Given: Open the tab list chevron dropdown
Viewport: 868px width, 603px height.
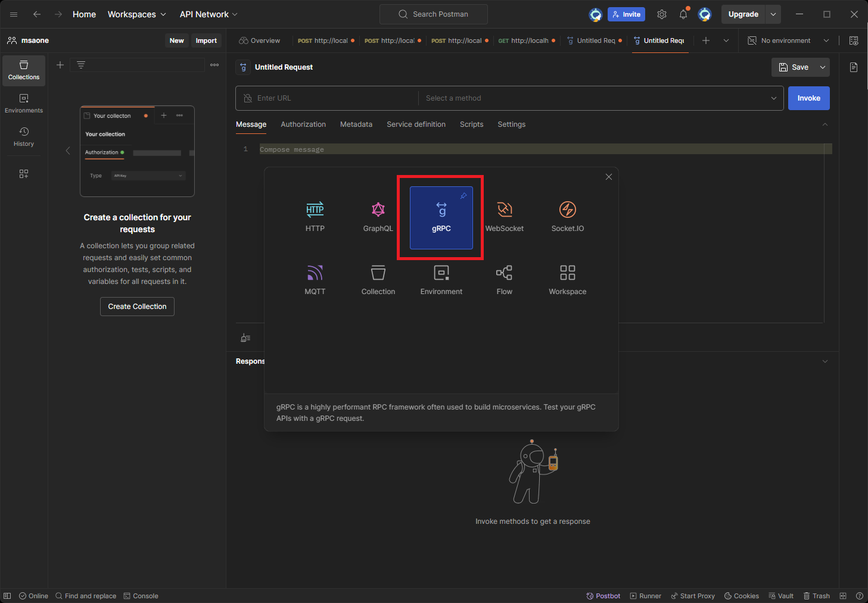Looking at the screenshot, I should [726, 40].
